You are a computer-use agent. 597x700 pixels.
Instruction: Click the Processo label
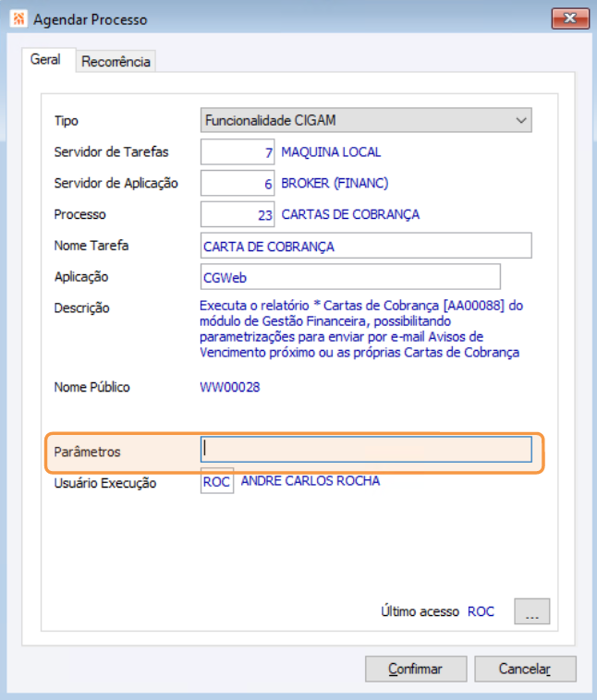coord(80,214)
